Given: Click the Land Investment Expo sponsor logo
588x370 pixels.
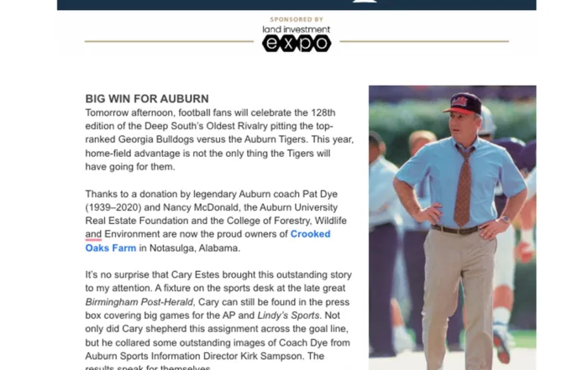Looking at the screenshot, I should 297,39.
